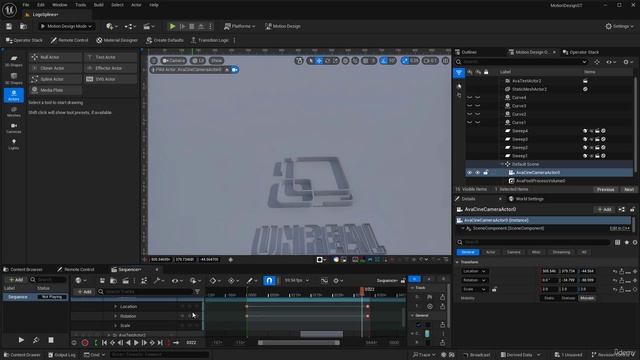Screen dimensions: 640x360
Task: Select the Effector Actor tool
Action: [x=110, y=68]
